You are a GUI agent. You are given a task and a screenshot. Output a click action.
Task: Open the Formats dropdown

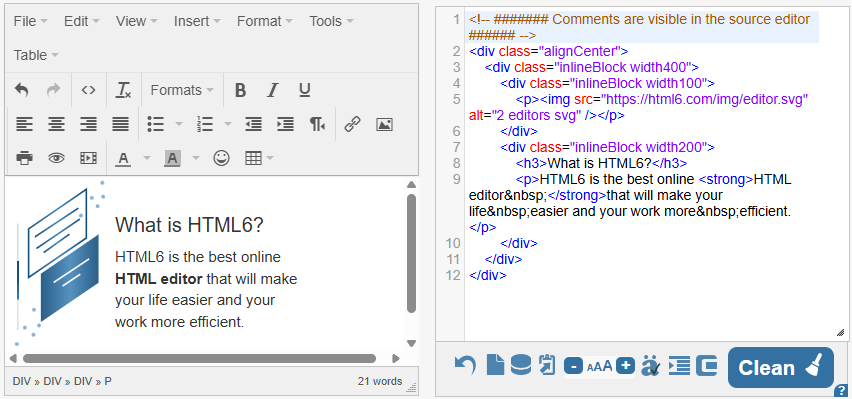point(182,90)
